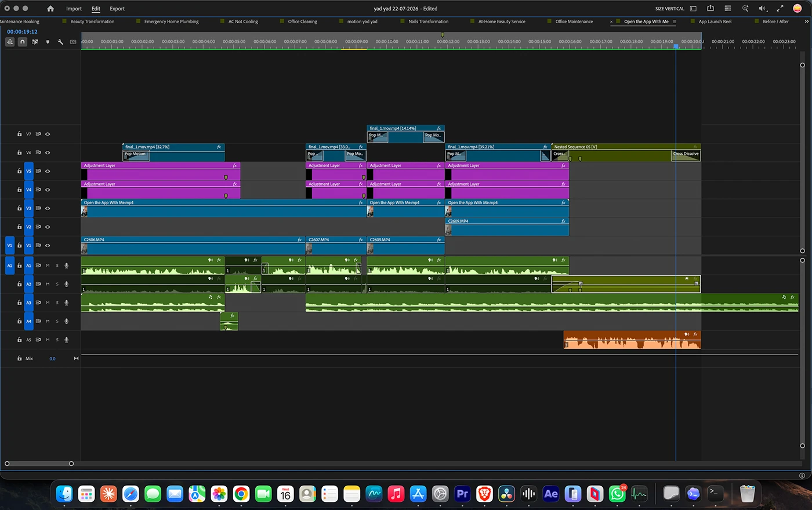Open Before / After sequence tab
Viewport: 812px width, 510px height.
pyautogui.click(x=775, y=21)
